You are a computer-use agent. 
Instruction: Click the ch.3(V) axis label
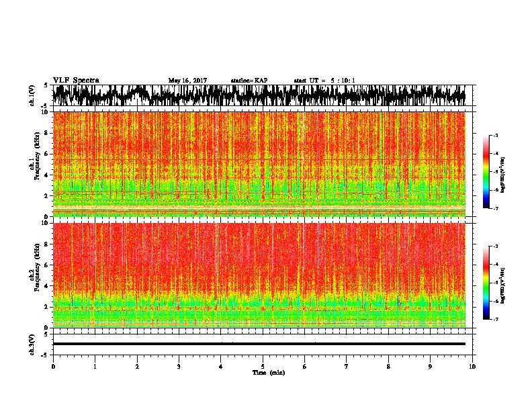pyautogui.click(x=32, y=345)
